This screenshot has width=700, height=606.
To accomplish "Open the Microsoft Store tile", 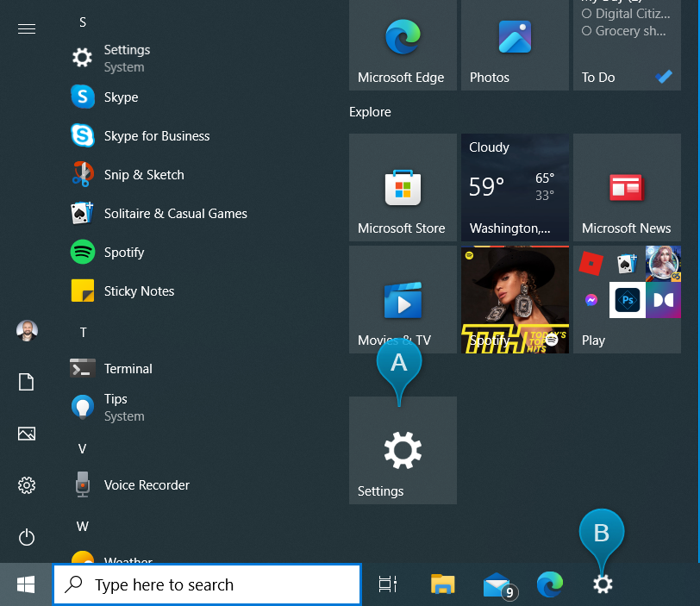I will click(x=403, y=187).
